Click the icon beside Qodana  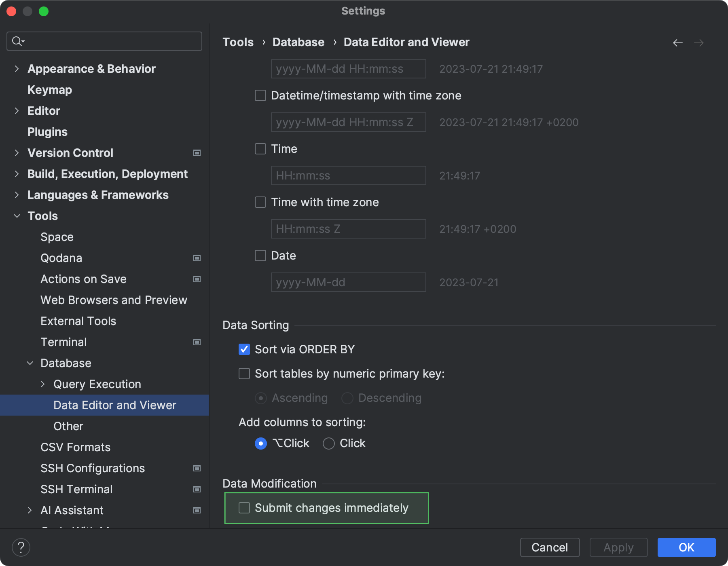pos(197,258)
